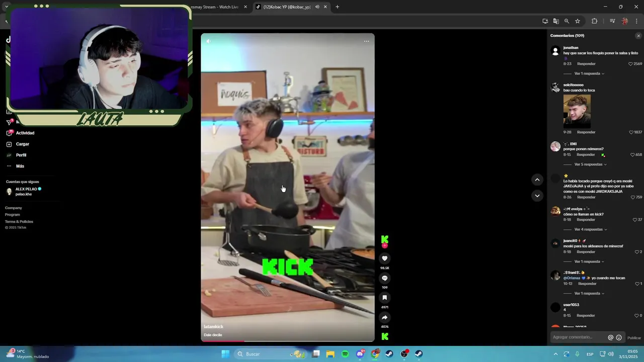Open the tab search dropdown arrow
644x362 pixels.
[x=7, y=7]
